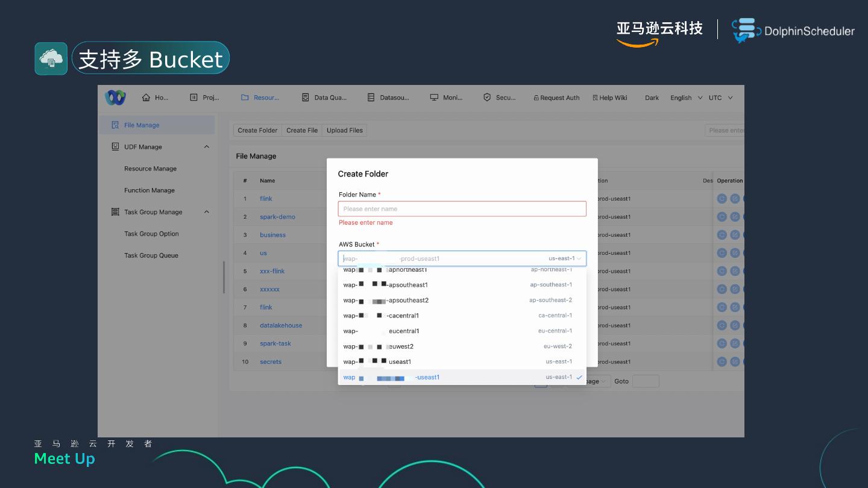Select Resource Manage in the sidebar
The height and width of the screenshot is (488, 868).
151,169
